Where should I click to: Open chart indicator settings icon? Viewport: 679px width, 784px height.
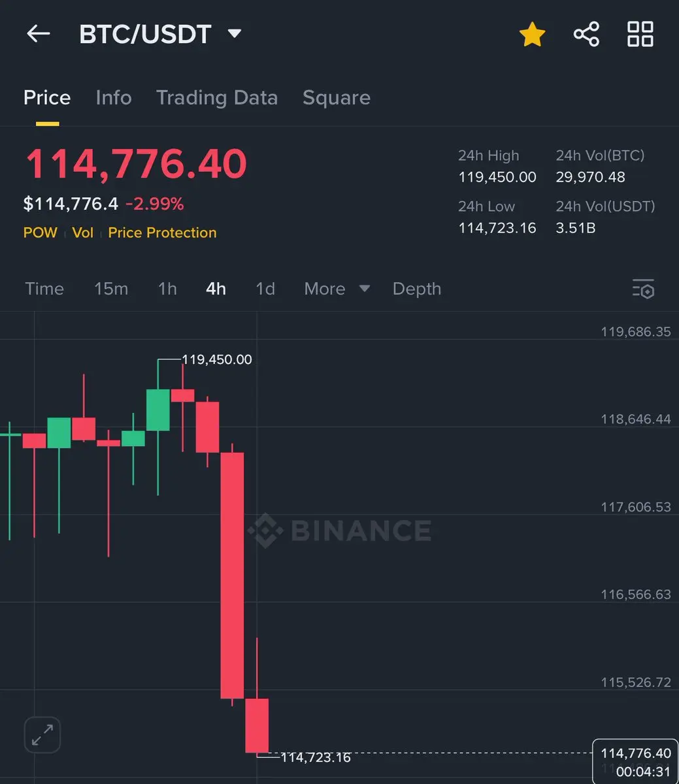[643, 289]
